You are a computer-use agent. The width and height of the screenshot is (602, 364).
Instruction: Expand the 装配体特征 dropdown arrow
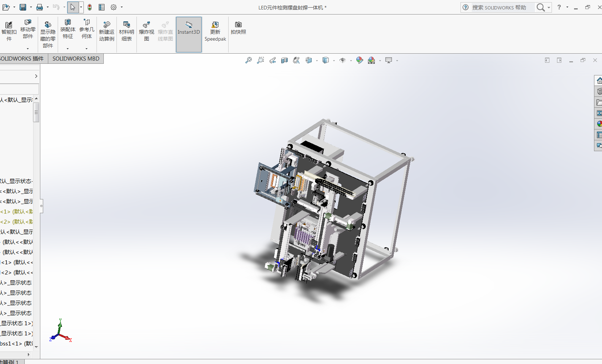[x=67, y=49]
